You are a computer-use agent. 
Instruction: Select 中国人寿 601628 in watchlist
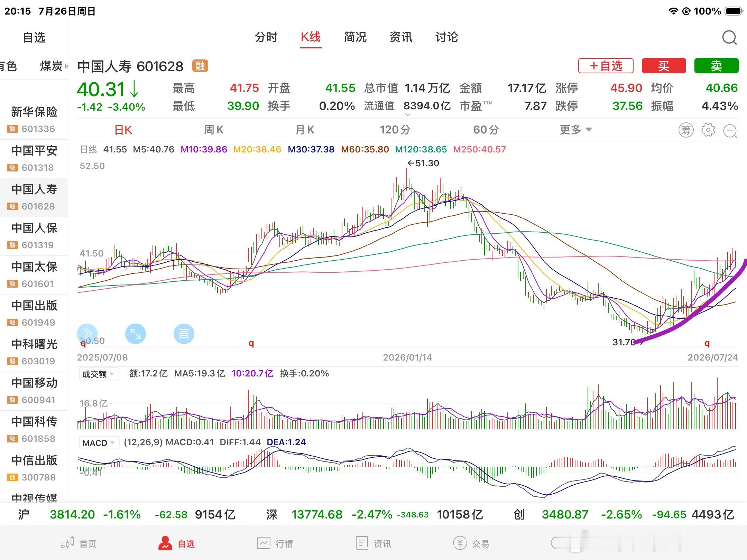pyautogui.click(x=34, y=197)
